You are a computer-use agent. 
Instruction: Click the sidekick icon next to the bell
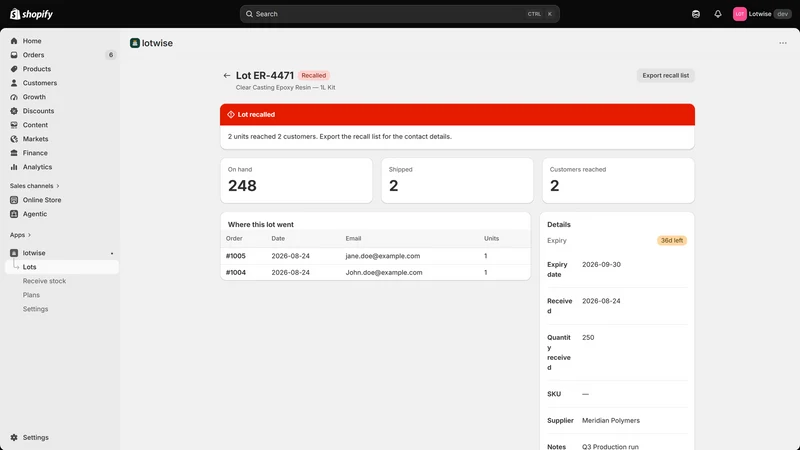click(x=695, y=14)
